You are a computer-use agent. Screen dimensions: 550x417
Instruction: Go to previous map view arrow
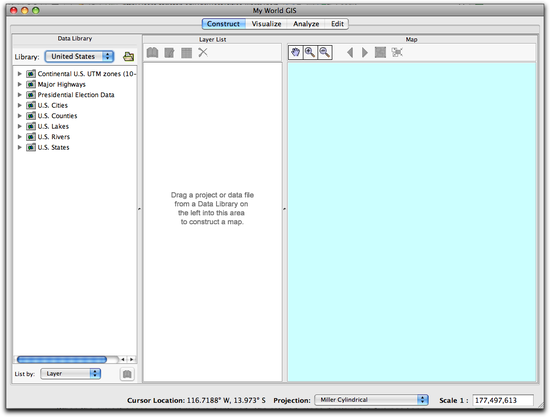click(x=350, y=53)
